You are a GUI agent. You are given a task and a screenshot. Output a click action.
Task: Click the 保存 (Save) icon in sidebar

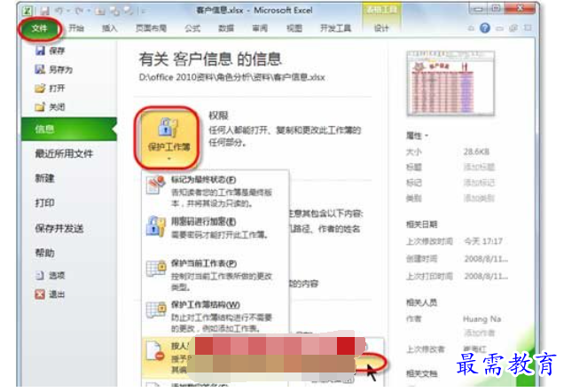(x=40, y=51)
